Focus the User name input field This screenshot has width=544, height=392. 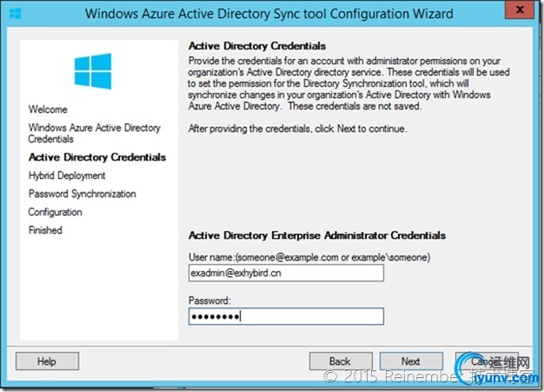point(286,273)
